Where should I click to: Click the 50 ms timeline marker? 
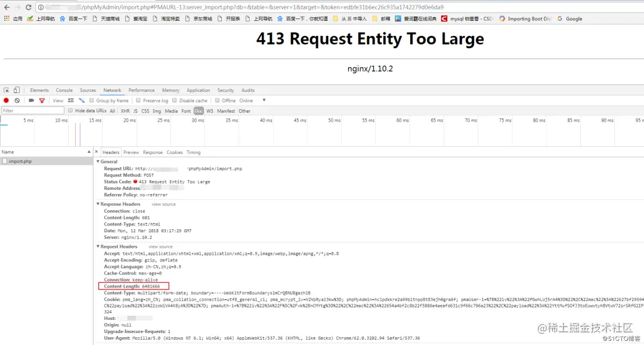click(x=334, y=120)
